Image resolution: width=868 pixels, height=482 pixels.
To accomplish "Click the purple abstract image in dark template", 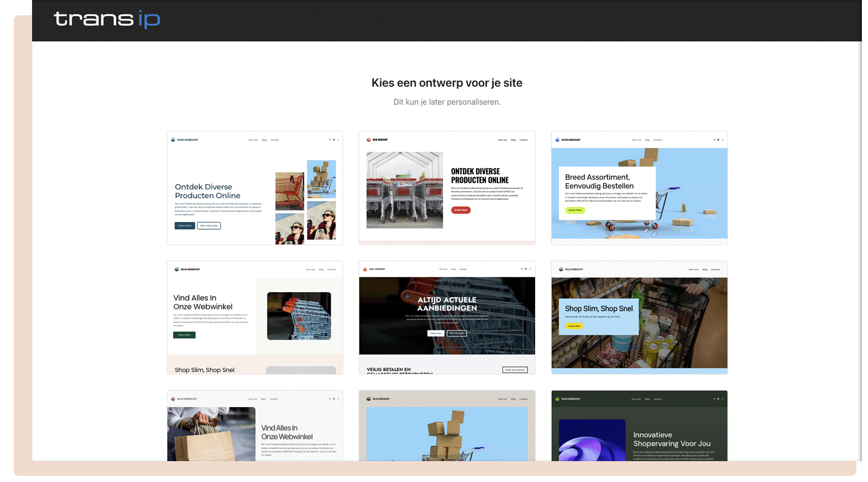I will tap(592, 440).
